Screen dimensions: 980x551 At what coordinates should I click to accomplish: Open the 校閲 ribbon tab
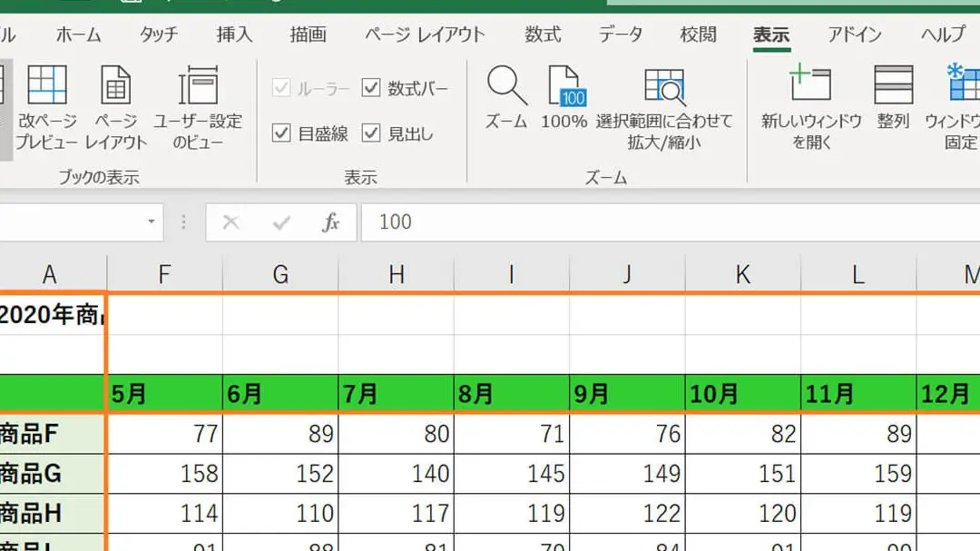click(x=697, y=34)
